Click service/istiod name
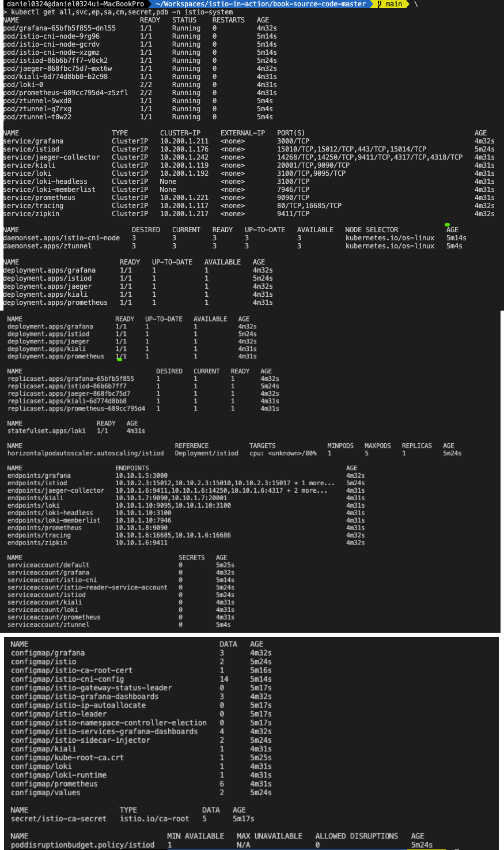Image resolution: width=504 pixels, height=850 pixels. pyautogui.click(x=31, y=149)
